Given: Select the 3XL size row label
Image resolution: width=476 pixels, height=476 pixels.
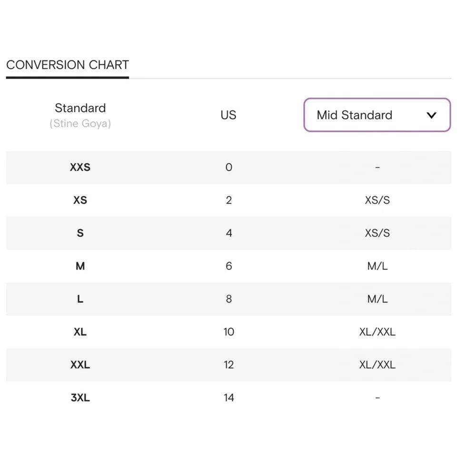Looking at the screenshot, I should [x=80, y=397].
